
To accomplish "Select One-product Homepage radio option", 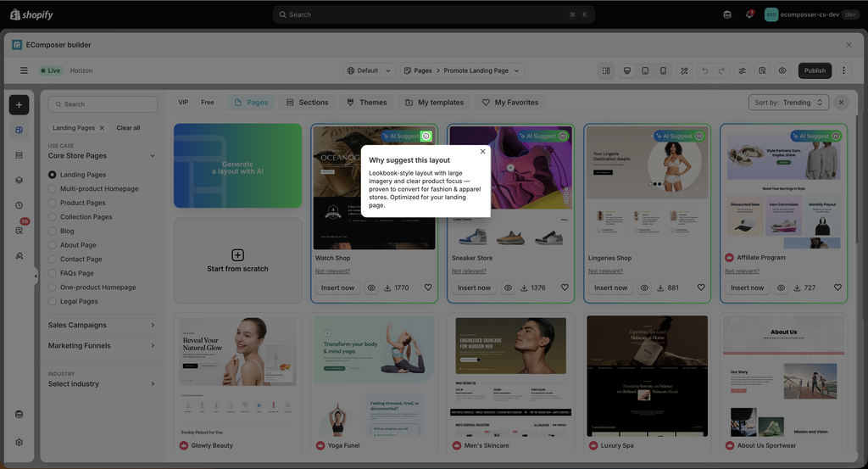I will [52, 288].
